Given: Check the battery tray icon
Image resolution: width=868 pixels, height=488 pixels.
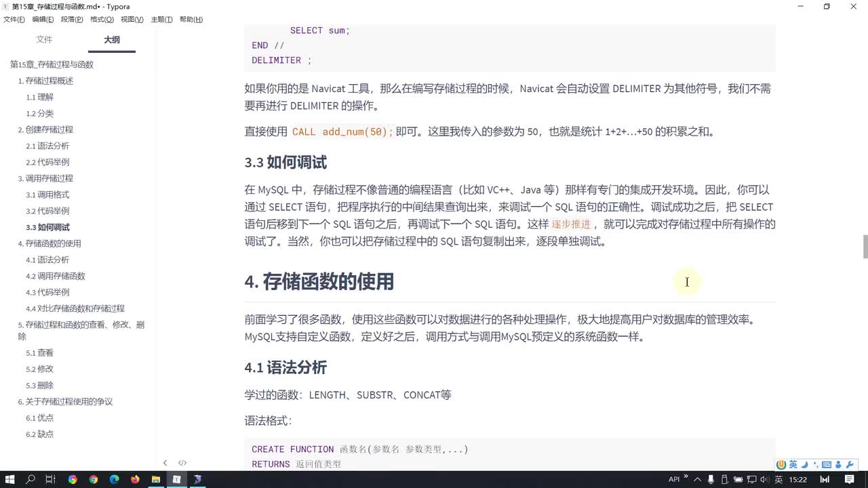Looking at the screenshot, I should pos(738,479).
